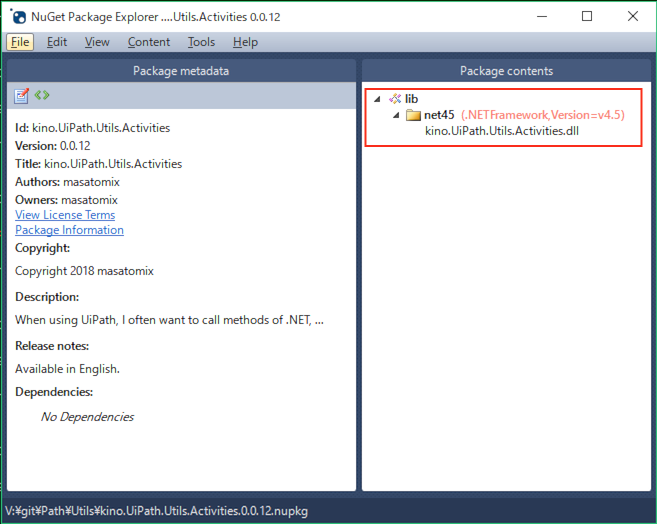Click the Dependencies label

point(54,392)
